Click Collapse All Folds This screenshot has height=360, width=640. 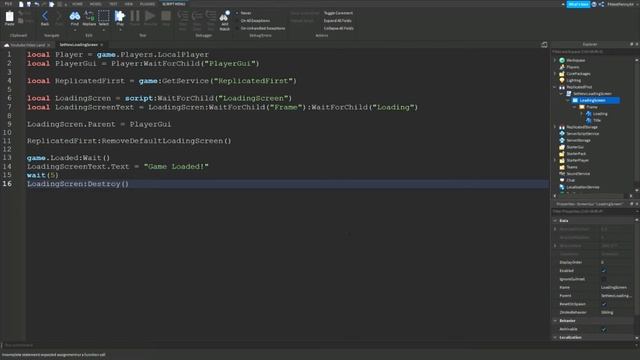coord(339,29)
